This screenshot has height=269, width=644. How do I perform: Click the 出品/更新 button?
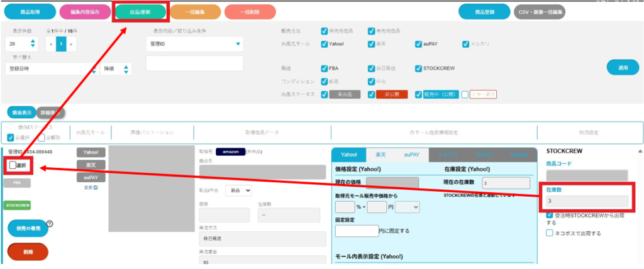tap(142, 11)
